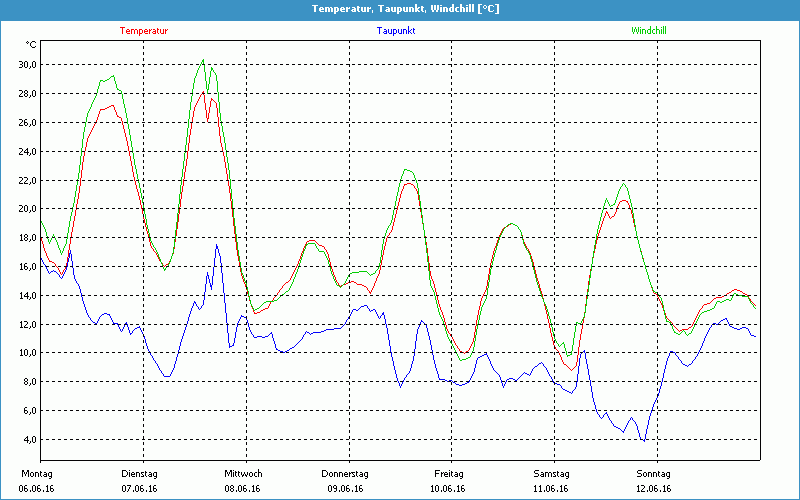This screenshot has width=800, height=500.
Task: Click the 22,0 y-axis value
Action: pyautogui.click(x=27, y=180)
